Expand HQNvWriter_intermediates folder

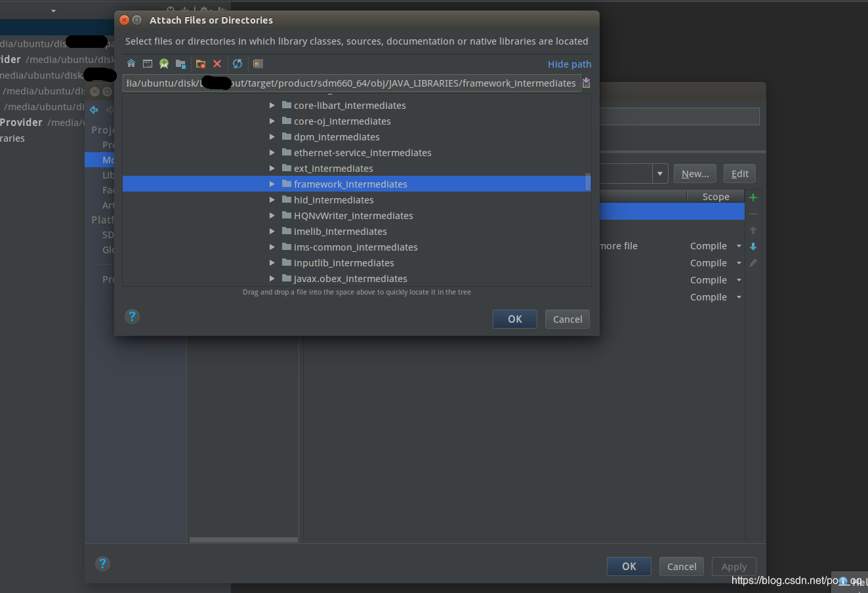tap(272, 215)
